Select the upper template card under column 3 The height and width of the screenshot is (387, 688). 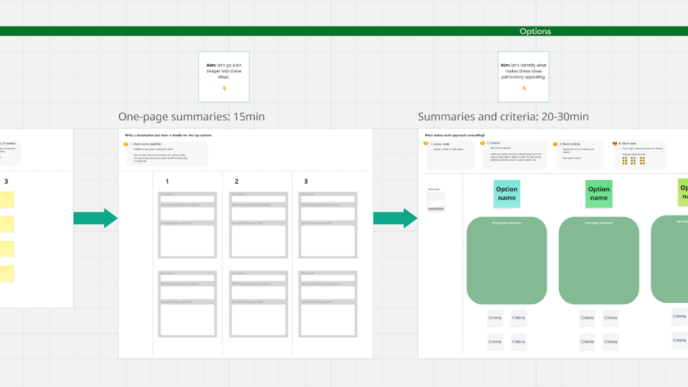tap(328, 225)
